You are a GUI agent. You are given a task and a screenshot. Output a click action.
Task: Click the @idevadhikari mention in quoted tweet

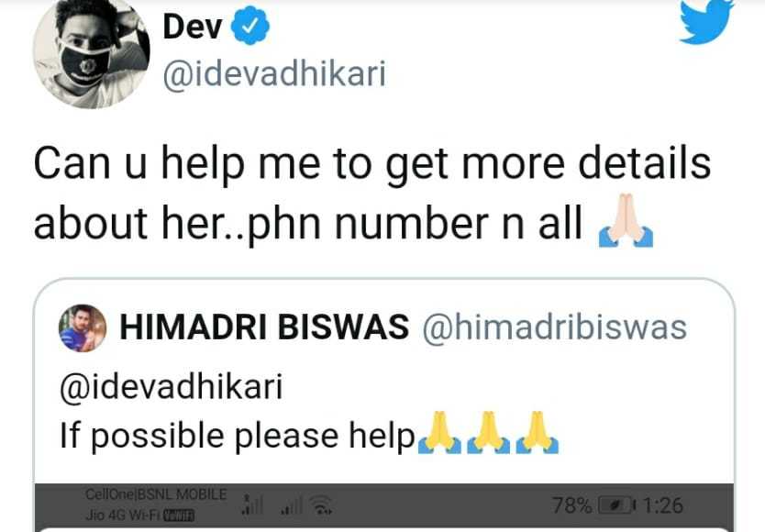point(171,387)
